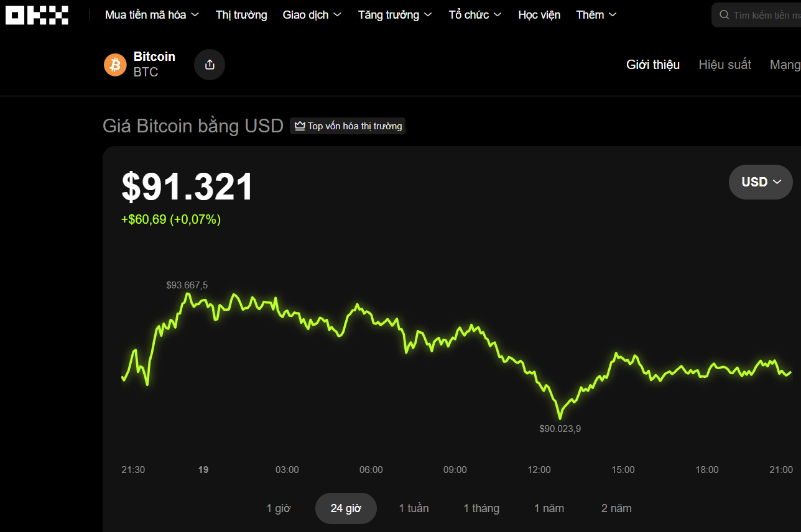This screenshot has height=532, width=801.
Task: Click the crown icon in market cap badge
Action: 300,126
